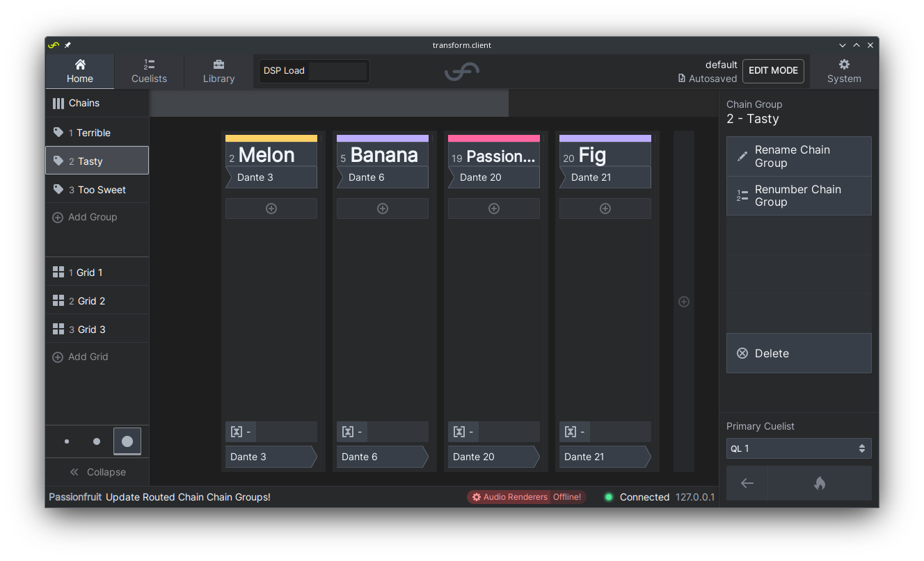Choose the largest dot size option
The height and width of the screenshot is (561, 924).
(127, 441)
